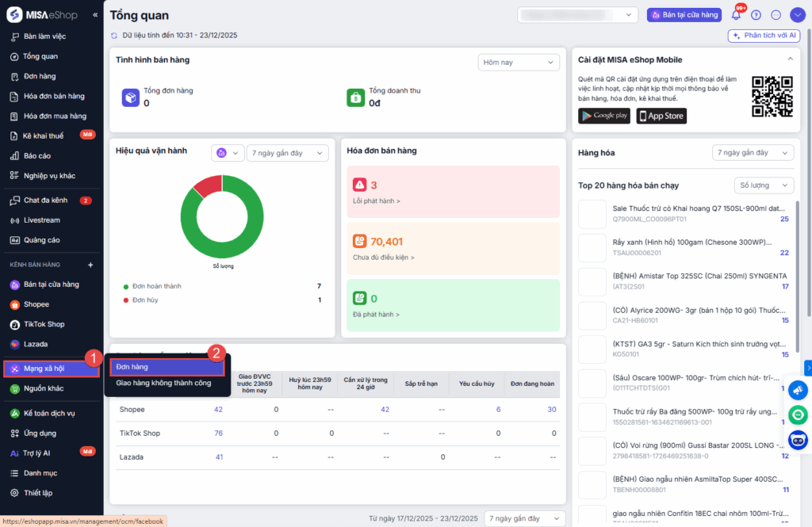Select Giao hàng không thành công submenu item

[x=163, y=383]
